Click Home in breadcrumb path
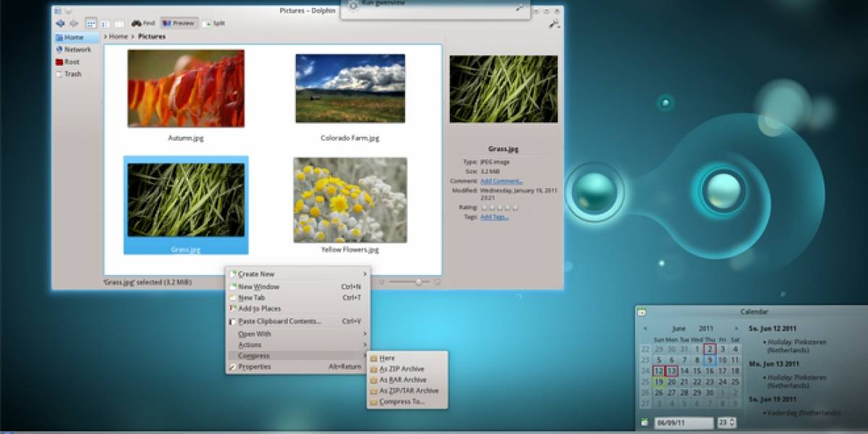Image resolution: width=868 pixels, height=434 pixels. tap(118, 36)
